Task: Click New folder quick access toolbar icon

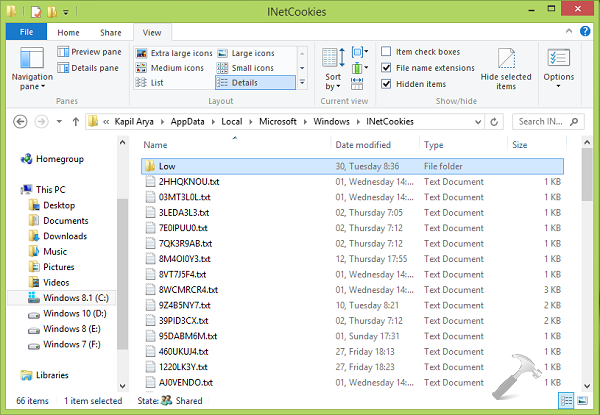Action: (52, 12)
